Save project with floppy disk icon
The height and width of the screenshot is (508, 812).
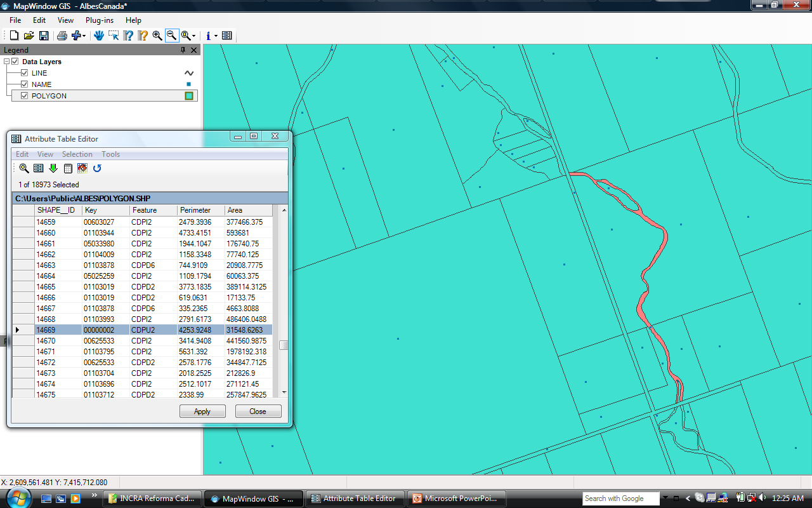click(44, 36)
